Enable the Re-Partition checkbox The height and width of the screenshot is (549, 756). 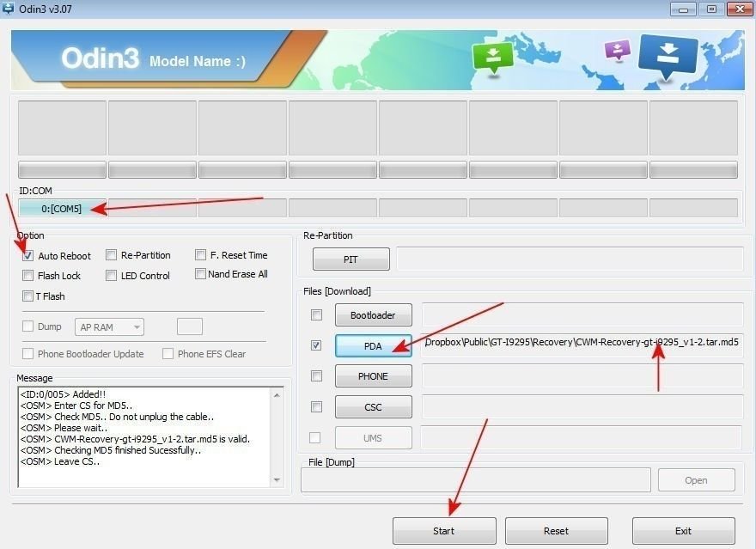tap(112, 254)
